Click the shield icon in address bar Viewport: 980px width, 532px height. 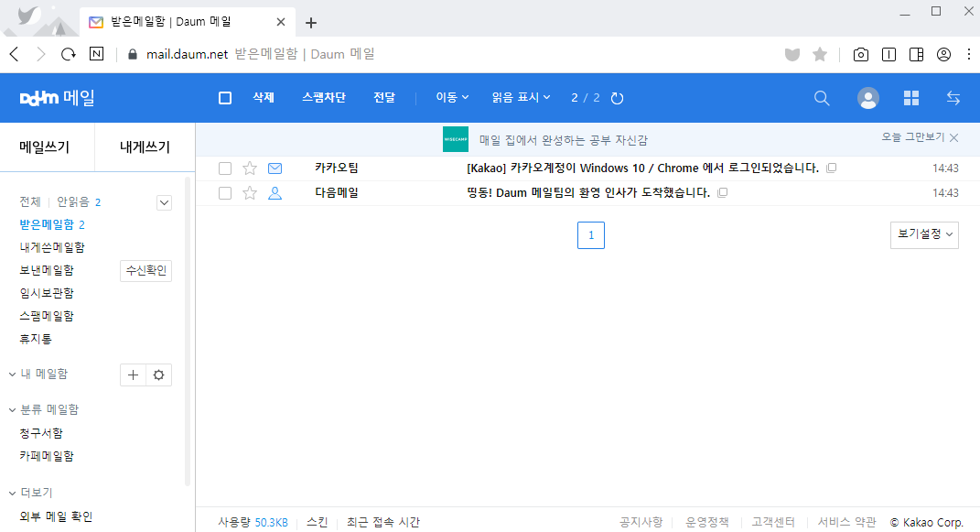tap(792, 54)
